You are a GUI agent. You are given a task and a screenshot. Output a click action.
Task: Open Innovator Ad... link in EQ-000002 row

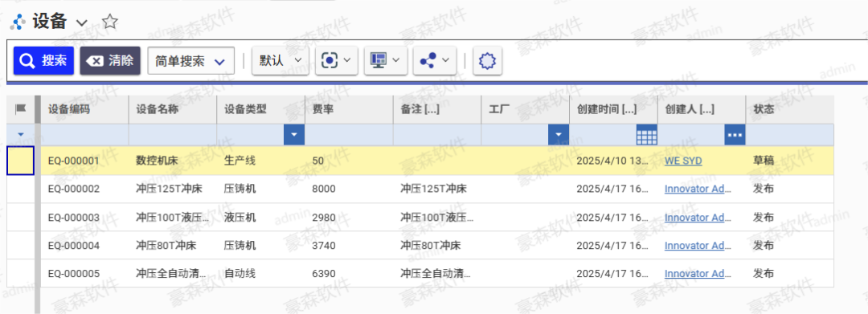[698, 189]
